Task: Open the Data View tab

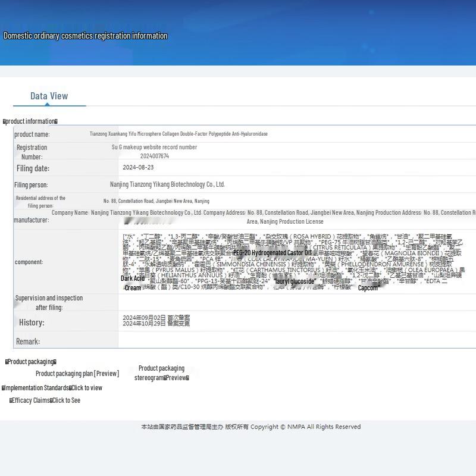Action: (x=49, y=96)
